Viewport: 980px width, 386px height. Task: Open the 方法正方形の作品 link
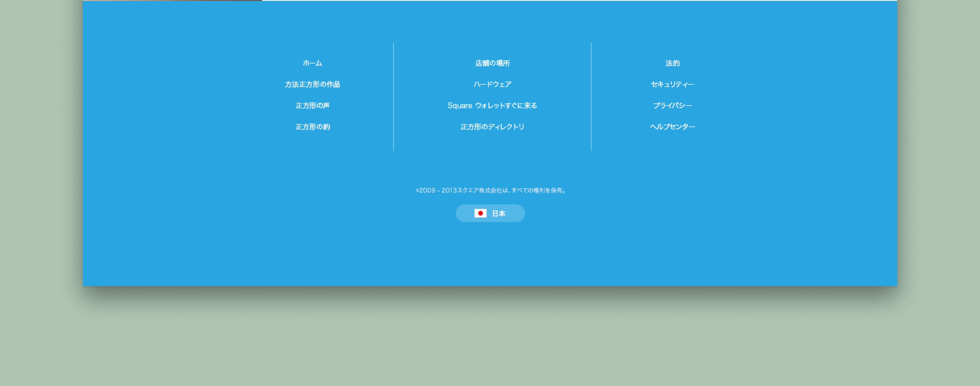(x=312, y=84)
